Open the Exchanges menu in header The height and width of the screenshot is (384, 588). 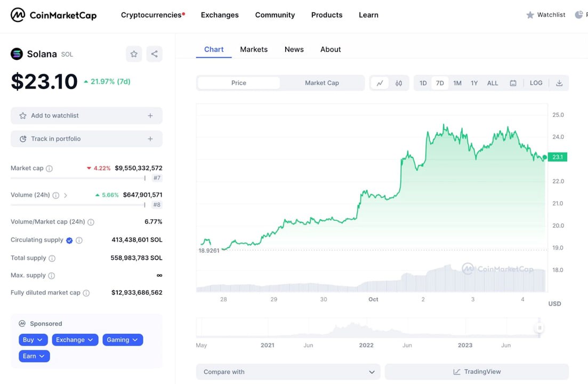pyautogui.click(x=220, y=15)
